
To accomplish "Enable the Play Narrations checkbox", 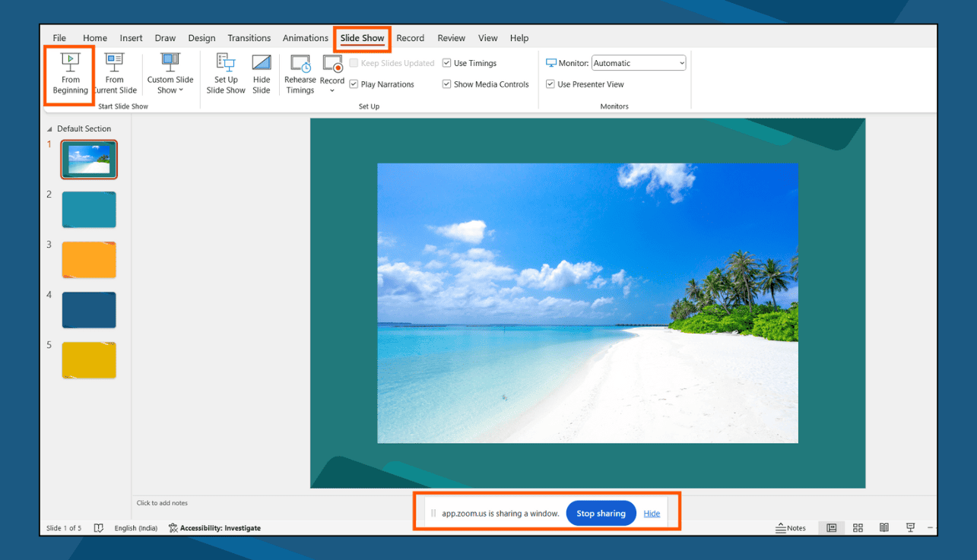I will pos(354,84).
